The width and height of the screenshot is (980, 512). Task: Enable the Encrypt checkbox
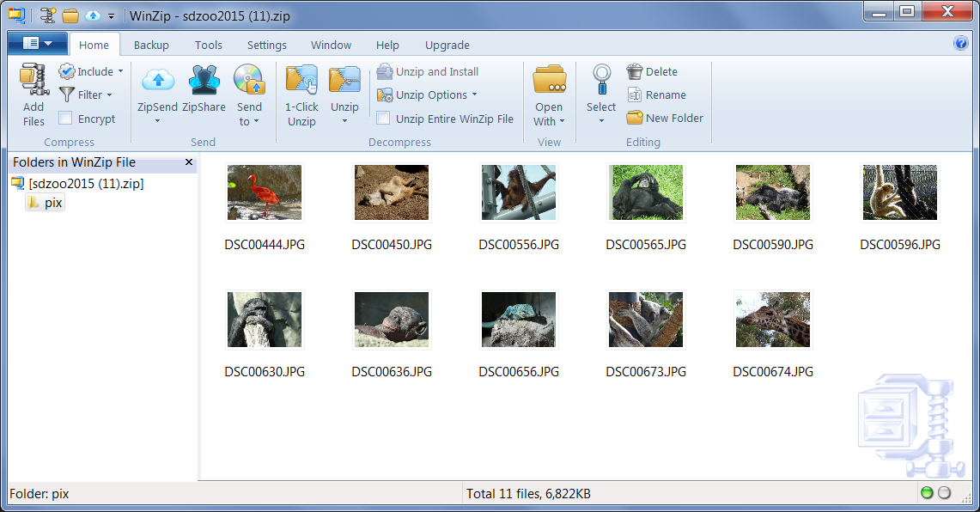point(65,119)
